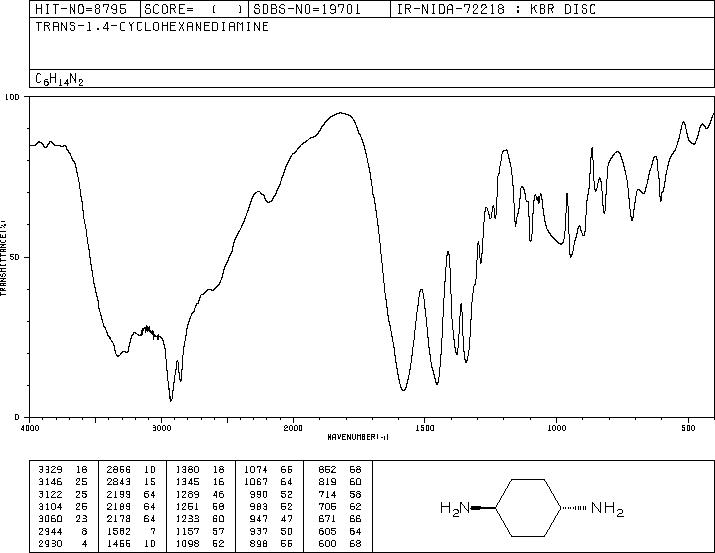Select the TRANSMITTANCE y-axis title

click(x=3, y=258)
